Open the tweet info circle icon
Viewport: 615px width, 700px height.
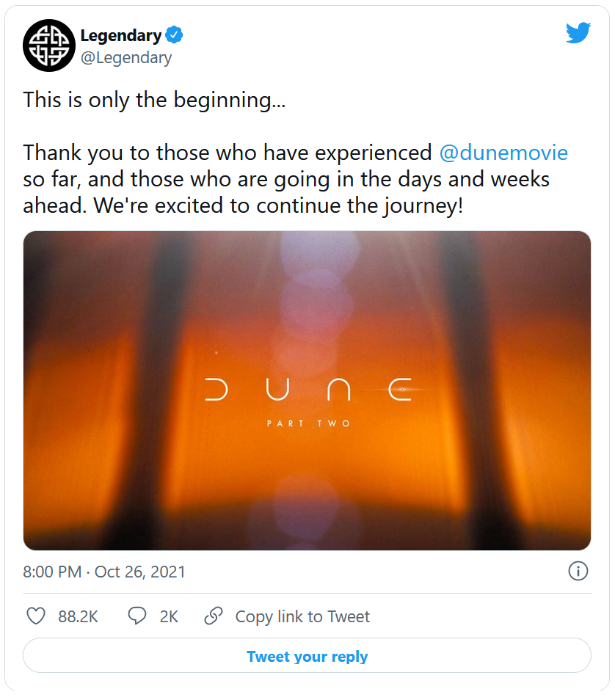pos(578,571)
